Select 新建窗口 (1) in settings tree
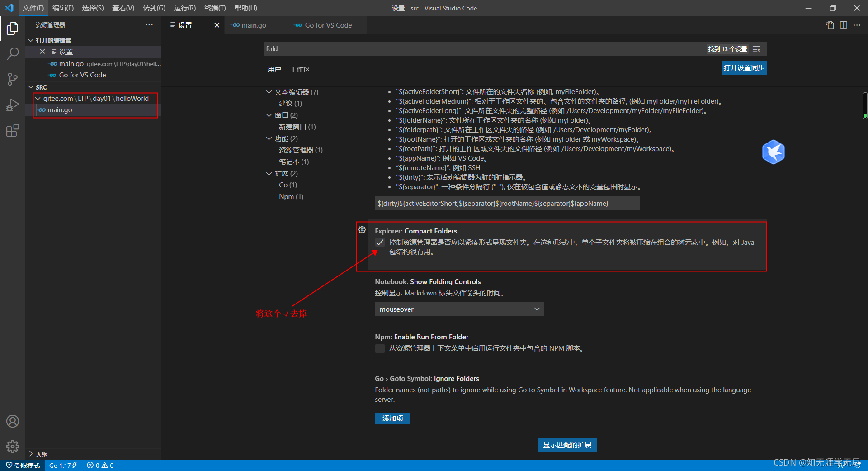This screenshot has height=471, width=868. click(297, 127)
